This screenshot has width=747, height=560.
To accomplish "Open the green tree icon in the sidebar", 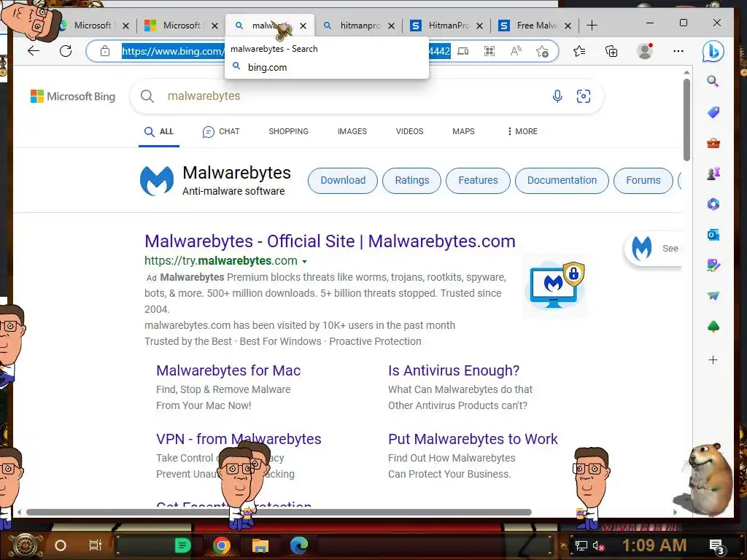I will coord(713,327).
